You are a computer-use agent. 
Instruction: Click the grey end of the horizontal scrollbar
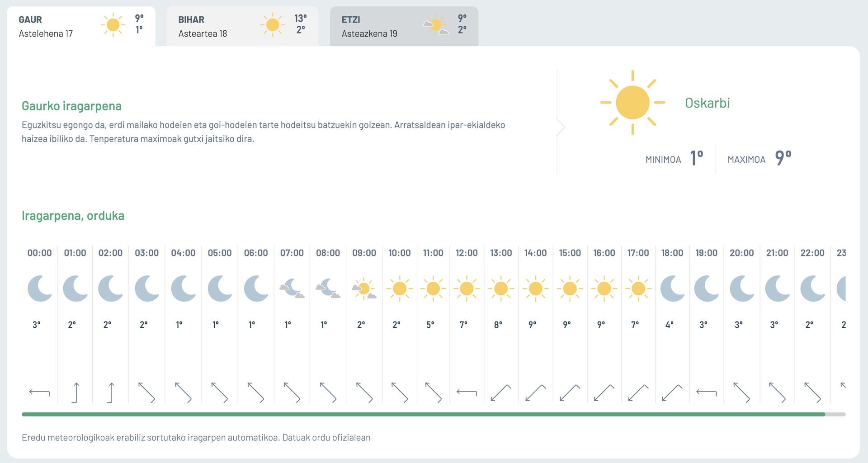point(835,414)
